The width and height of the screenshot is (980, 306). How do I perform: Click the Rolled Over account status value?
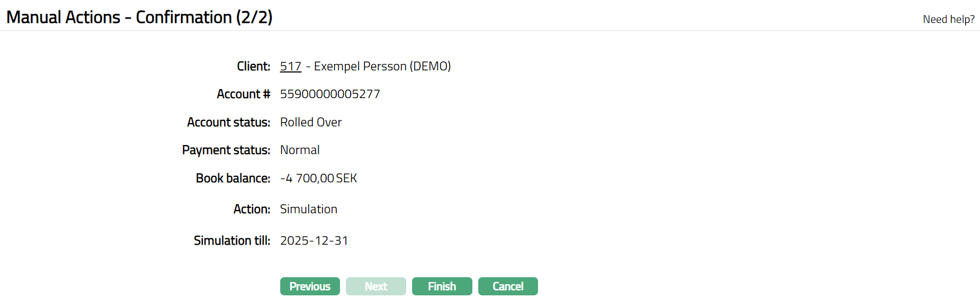311,123
